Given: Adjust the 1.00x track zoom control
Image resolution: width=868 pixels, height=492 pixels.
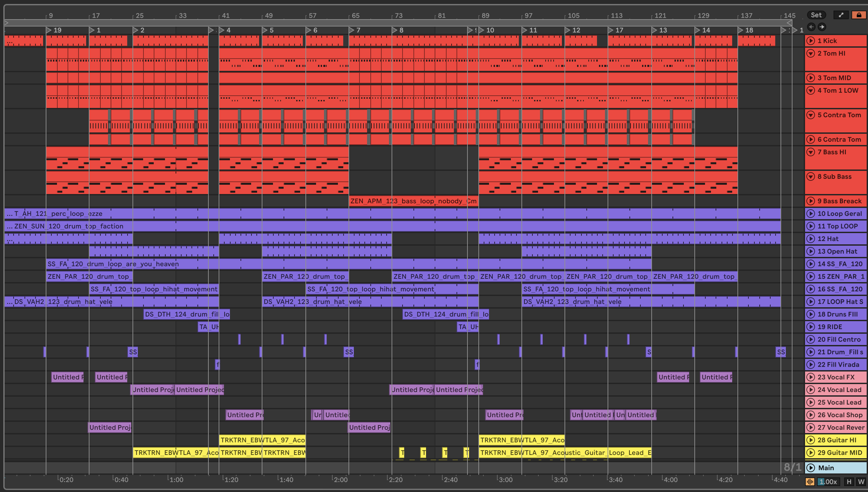Looking at the screenshot, I should pos(828,481).
